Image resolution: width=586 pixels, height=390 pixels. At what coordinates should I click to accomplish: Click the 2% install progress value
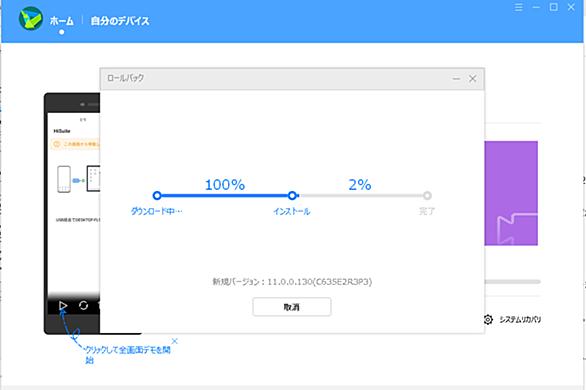tap(360, 185)
